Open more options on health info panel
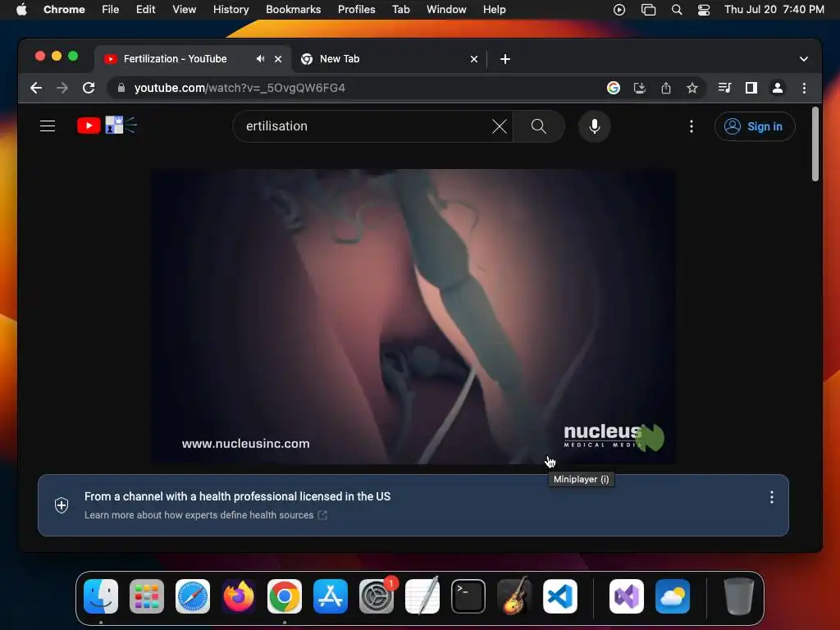Screen dimensions: 840x630 (771, 497)
